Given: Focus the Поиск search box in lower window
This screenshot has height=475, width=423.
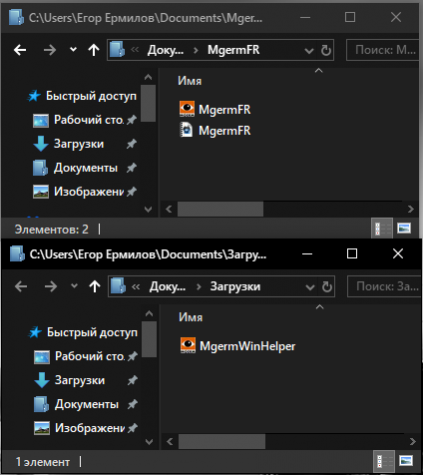Looking at the screenshot, I should (385, 286).
